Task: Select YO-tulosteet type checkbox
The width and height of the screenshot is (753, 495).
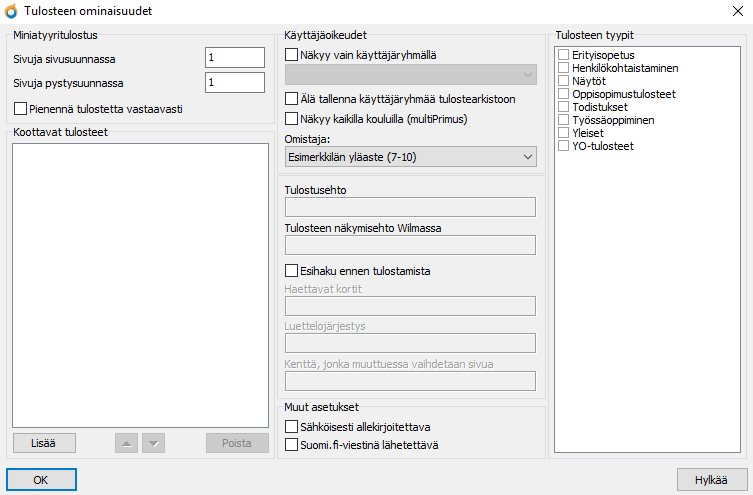Action: 564,145
